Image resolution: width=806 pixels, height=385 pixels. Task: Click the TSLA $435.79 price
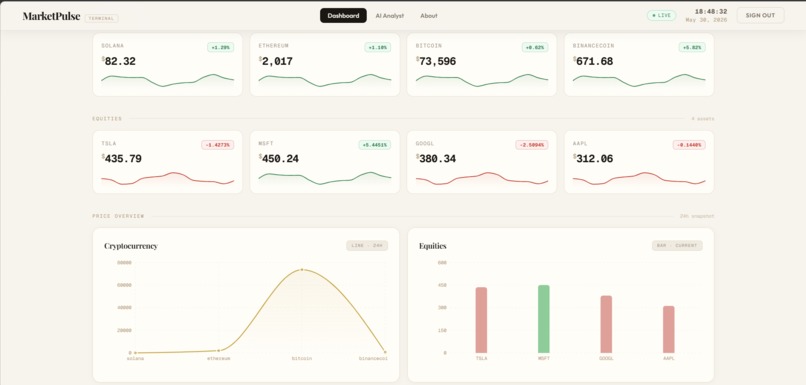click(122, 159)
